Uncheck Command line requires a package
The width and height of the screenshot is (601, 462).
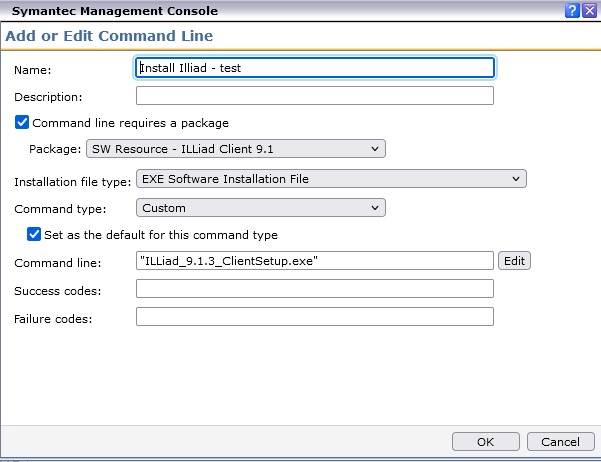(x=22, y=122)
